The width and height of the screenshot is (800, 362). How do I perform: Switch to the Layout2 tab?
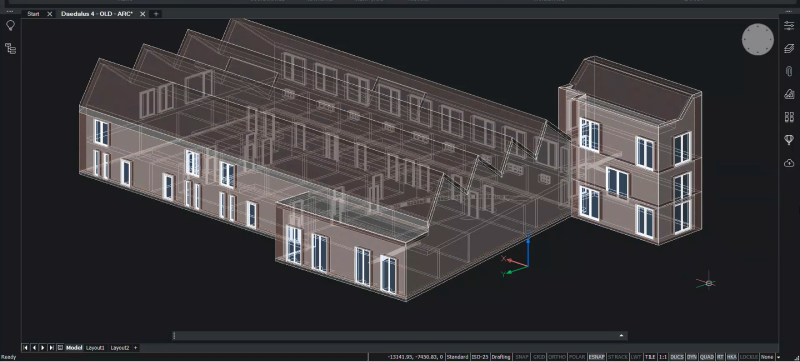pos(120,348)
